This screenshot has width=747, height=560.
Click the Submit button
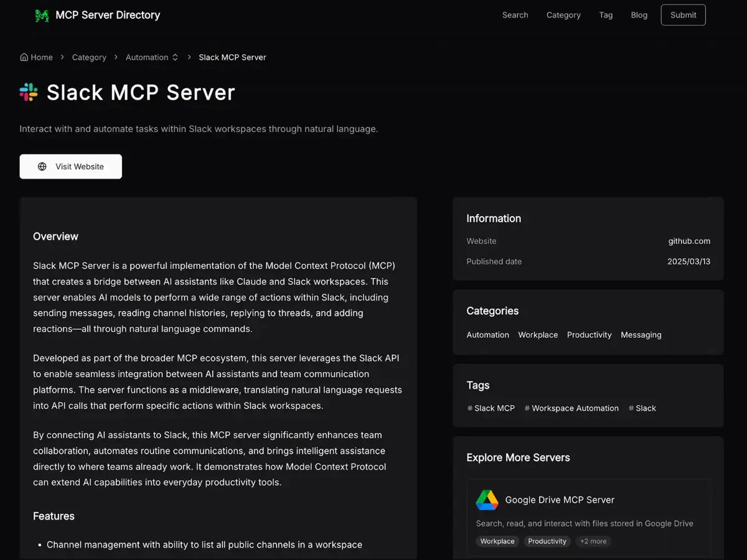tap(683, 14)
